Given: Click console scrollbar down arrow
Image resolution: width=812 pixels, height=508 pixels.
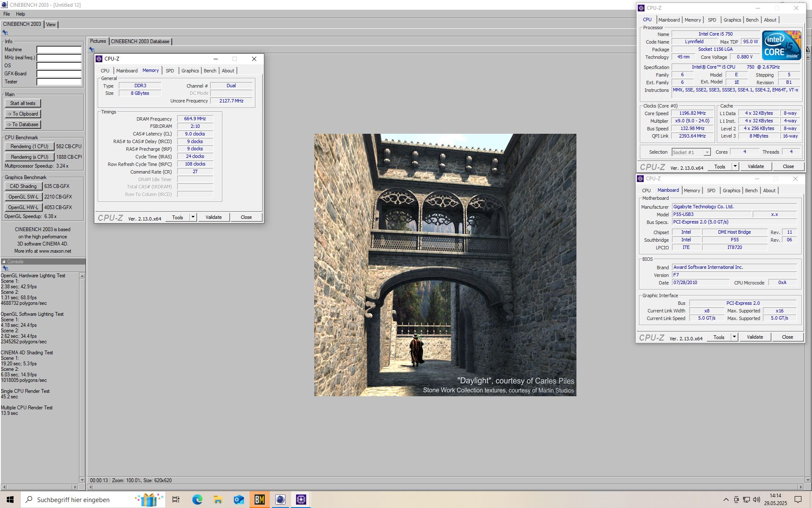Looking at the screenshot, I should (82, 480).
